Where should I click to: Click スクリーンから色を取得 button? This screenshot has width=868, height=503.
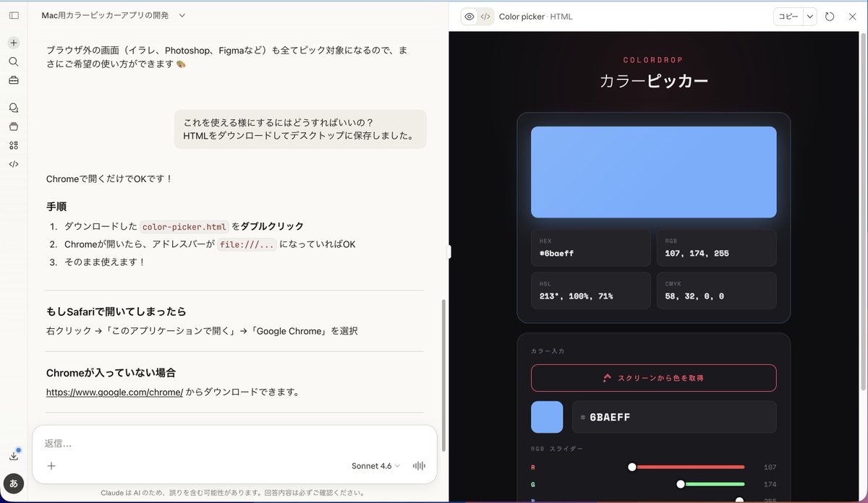(x=653, y=377)
